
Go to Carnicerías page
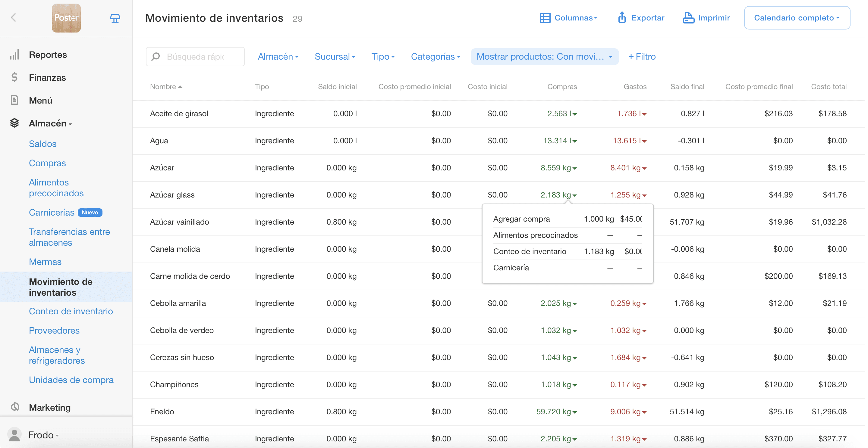click(x=51, y=212)
